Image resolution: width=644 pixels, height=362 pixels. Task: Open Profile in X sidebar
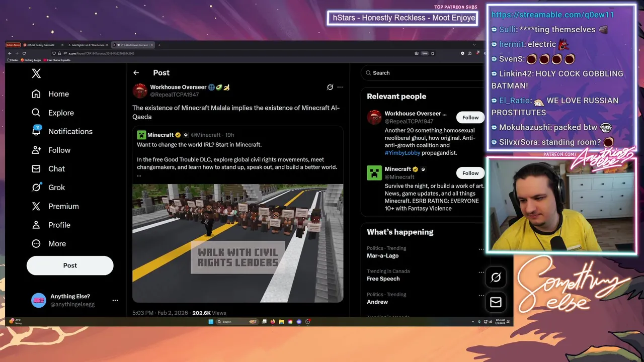pos(51,225)
